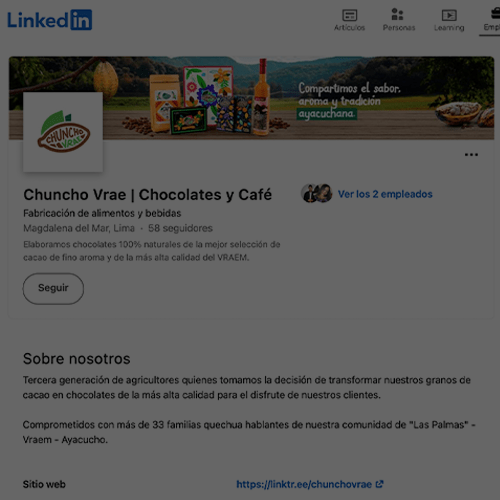Viewport: 500px width, 500px height.
Task: Click the Chuncho Vrae company title
Action: [x=148, y=195]
